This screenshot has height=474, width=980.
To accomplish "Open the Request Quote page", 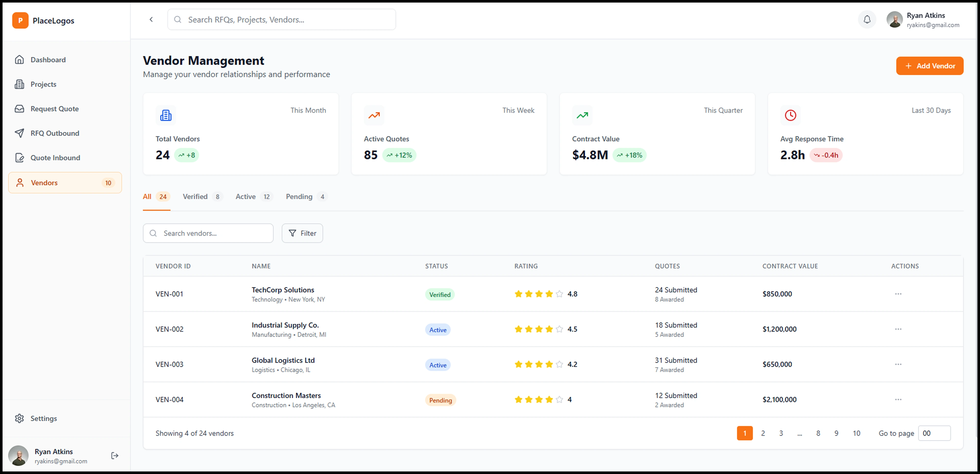I will [x=54, y=109].
